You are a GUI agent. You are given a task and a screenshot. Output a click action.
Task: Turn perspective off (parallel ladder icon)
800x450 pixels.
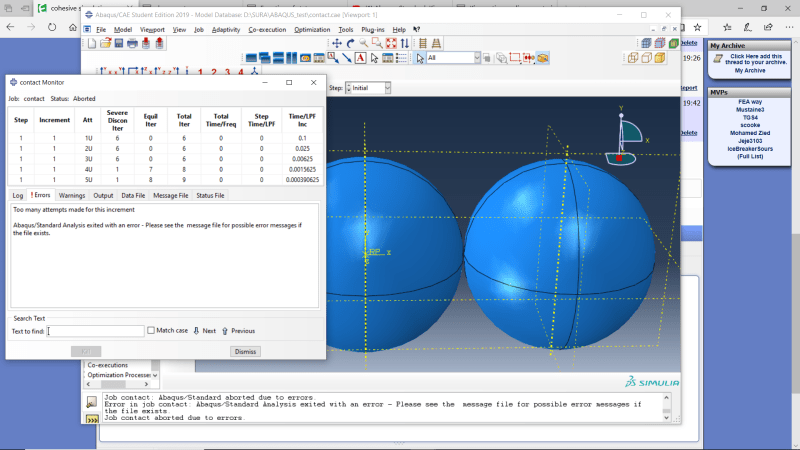[422, 43]
